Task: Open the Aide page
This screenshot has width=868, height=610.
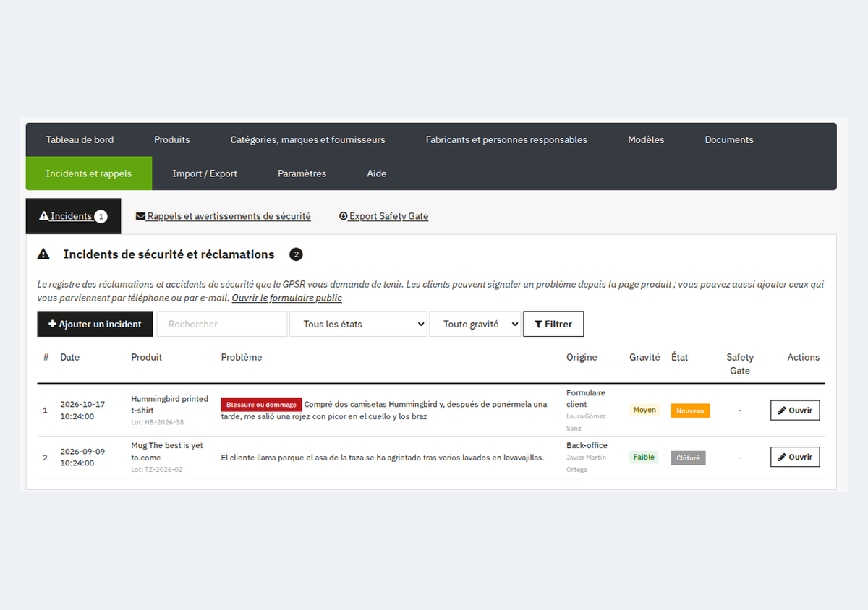Action: click(x=377, y=173)
